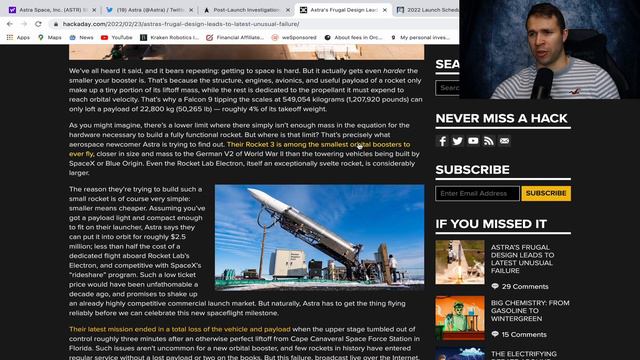The width and height of the screenshot is (640, 360).
Task: Open the Maps bookmark
Action: click(50, 37)
